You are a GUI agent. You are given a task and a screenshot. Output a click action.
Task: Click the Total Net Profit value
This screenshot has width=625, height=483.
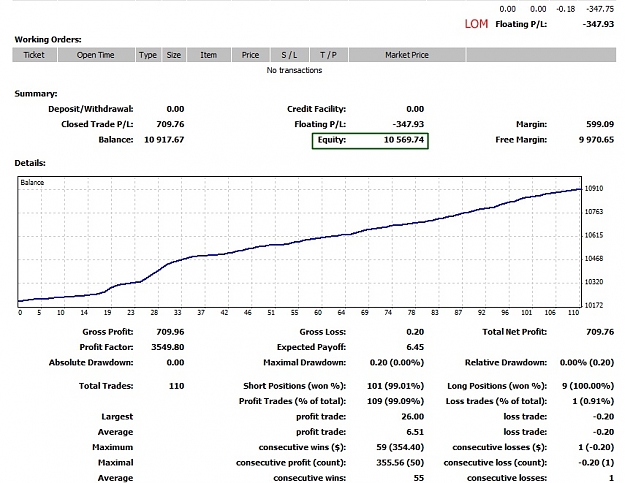point(600,332)
